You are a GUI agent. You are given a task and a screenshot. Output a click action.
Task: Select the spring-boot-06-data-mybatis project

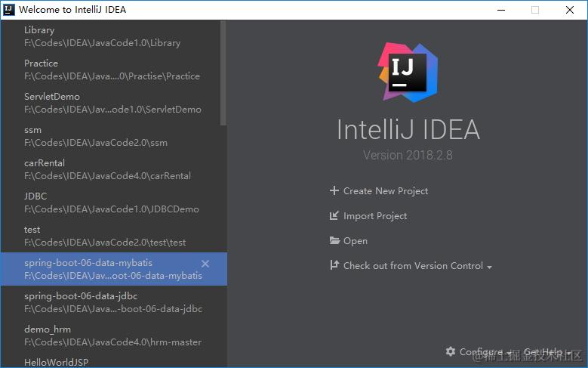click(x=113, y=269)
